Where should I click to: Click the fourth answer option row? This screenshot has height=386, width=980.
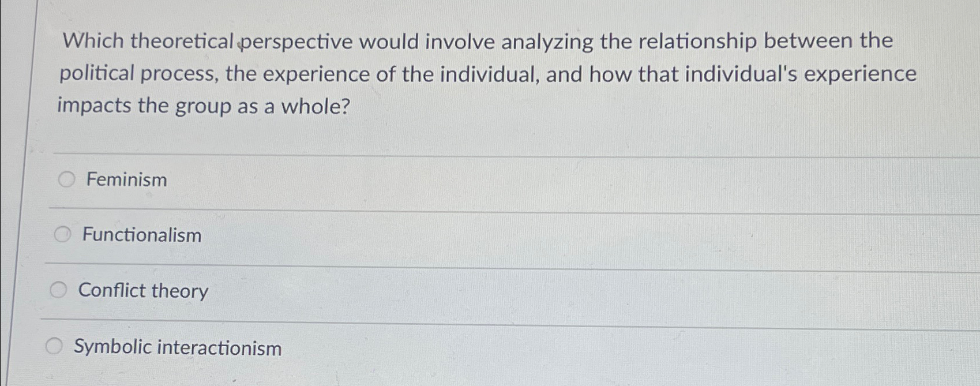231,346
